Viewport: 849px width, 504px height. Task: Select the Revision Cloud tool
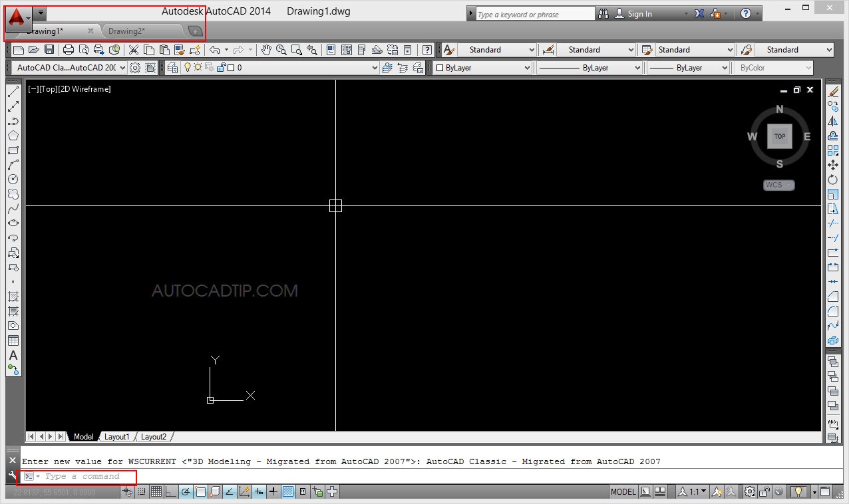13,194
